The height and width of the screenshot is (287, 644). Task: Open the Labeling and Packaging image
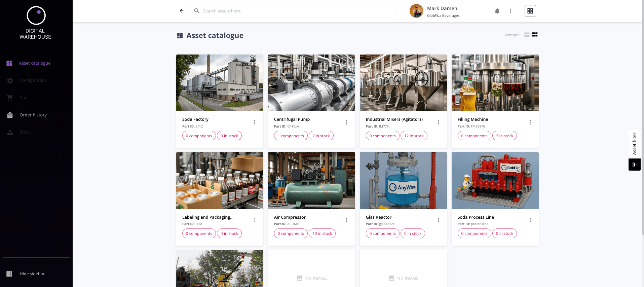(220, 180)
